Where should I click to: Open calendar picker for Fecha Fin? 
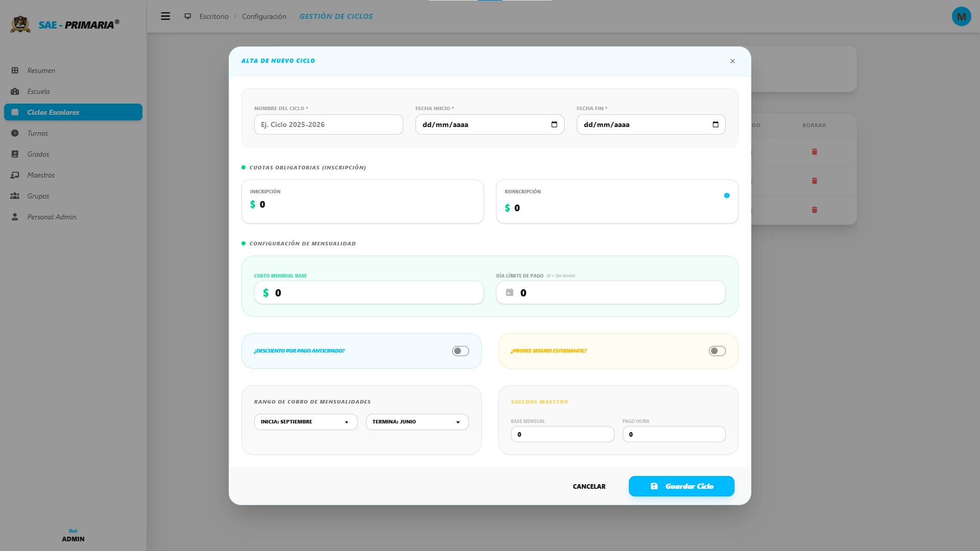(x=716, y=124)
